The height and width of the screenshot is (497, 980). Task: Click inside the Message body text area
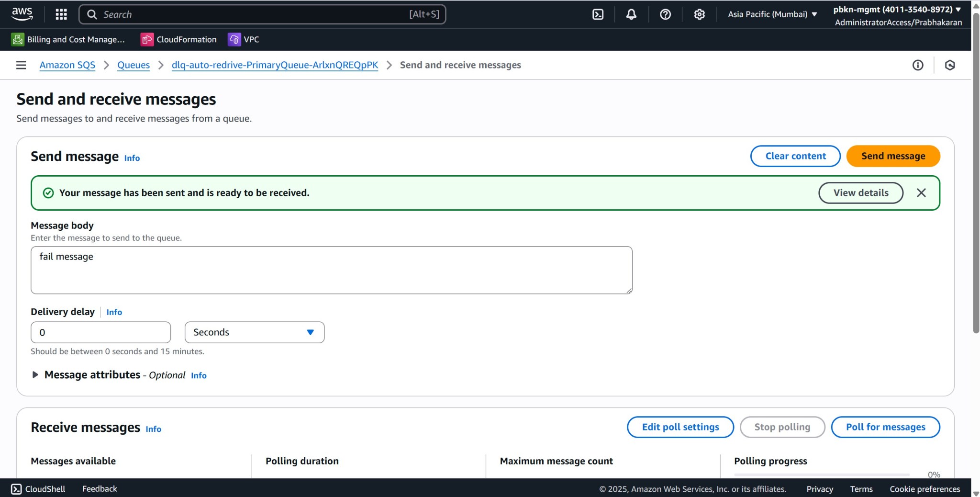tap(331, 270)
